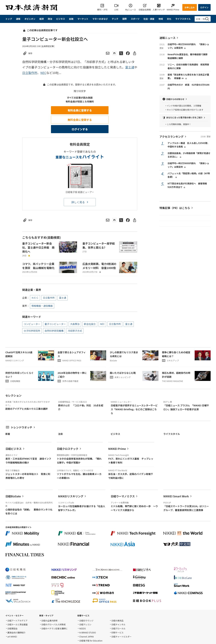This screenshot has width=216, height=644.
Task: Share on X using bottom icon
Action: click(121, 220)
